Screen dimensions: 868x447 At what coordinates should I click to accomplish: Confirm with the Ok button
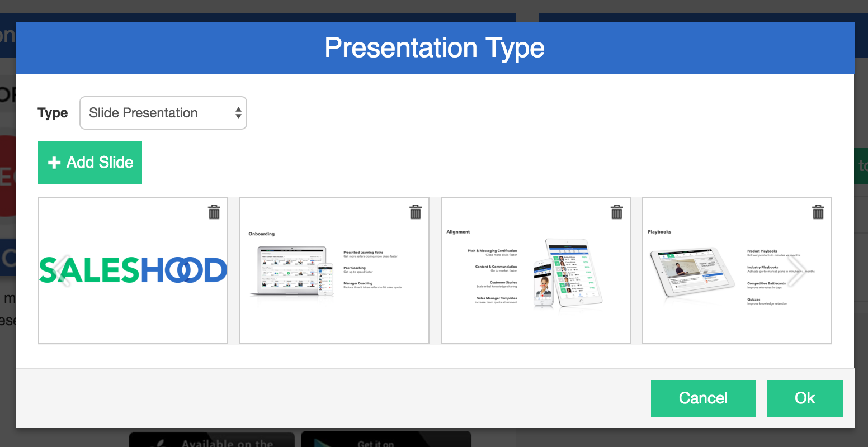coord(805,398)
